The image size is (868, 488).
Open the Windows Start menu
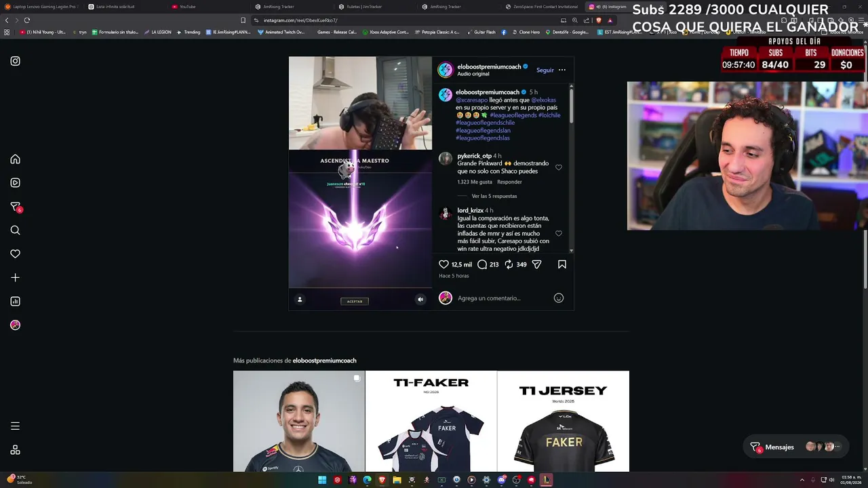(322, 480)
